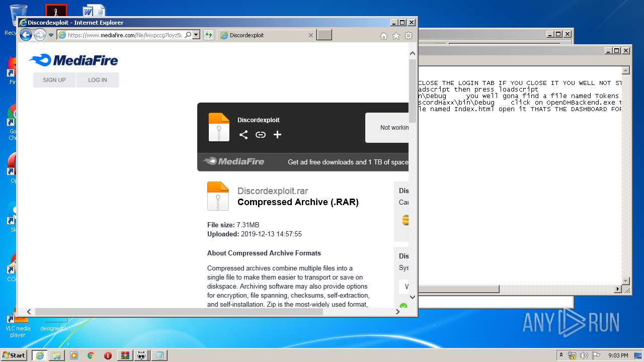The width and height of the screenshot is (644, 362).
Task: Click the raccoon app taskbar icon
Action: coord(142,355)
